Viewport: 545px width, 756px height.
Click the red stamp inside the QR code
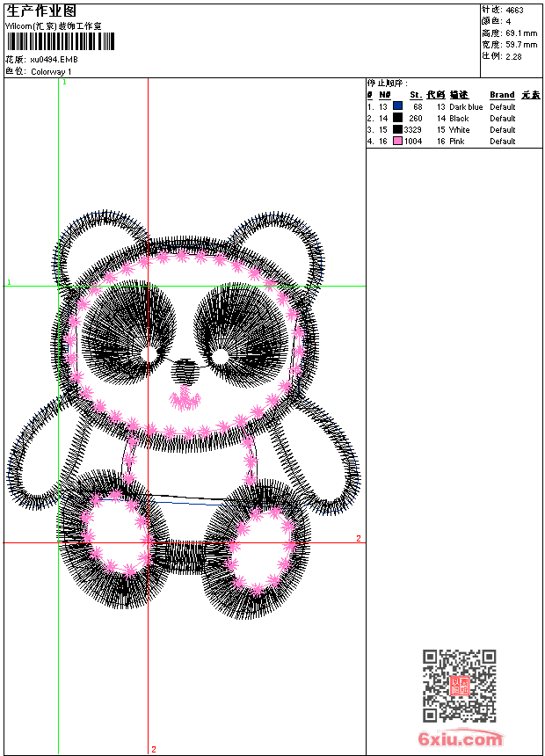coord(459,686)
